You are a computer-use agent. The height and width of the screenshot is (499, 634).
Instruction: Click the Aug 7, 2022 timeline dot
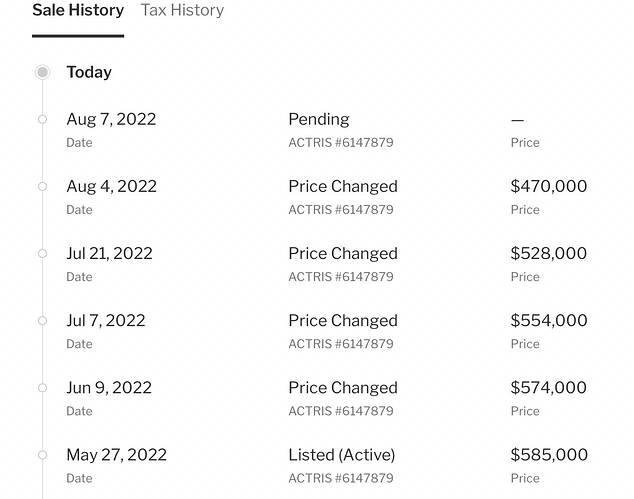(x=42, y=119)
